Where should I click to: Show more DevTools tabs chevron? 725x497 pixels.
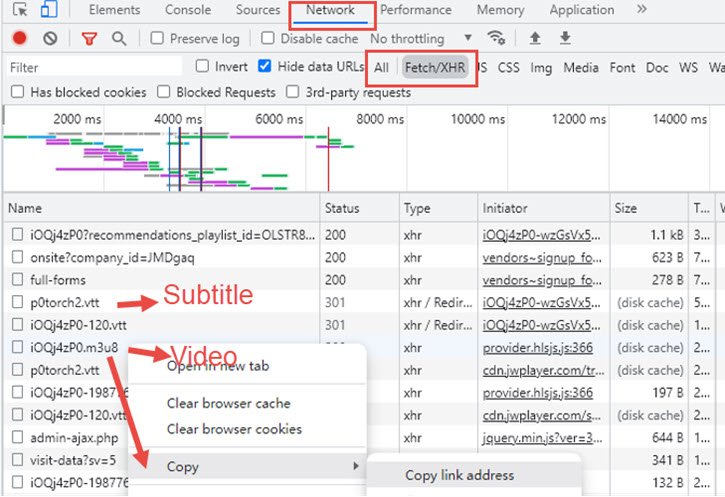641,9
